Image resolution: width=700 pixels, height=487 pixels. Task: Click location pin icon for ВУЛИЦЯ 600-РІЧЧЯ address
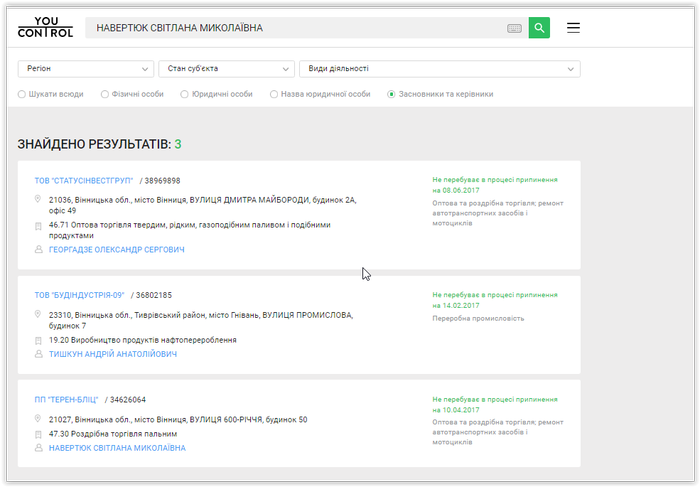(38, 419)
